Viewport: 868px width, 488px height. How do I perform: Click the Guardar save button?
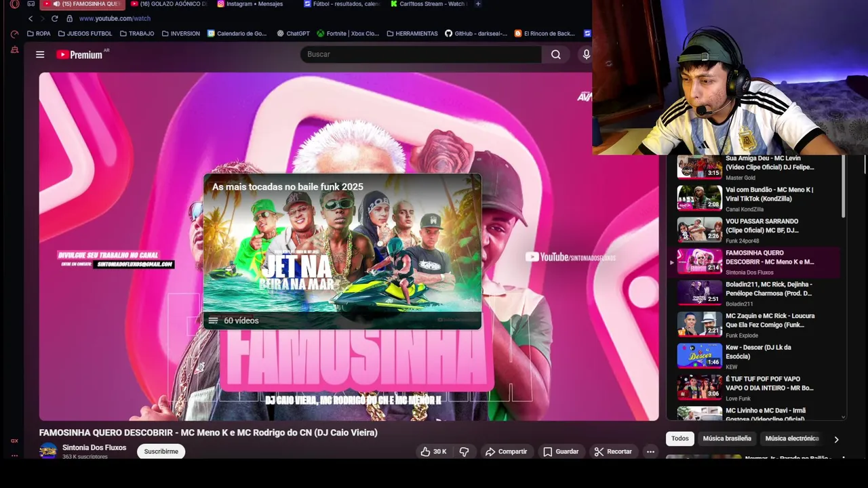(x=561, y=451)
